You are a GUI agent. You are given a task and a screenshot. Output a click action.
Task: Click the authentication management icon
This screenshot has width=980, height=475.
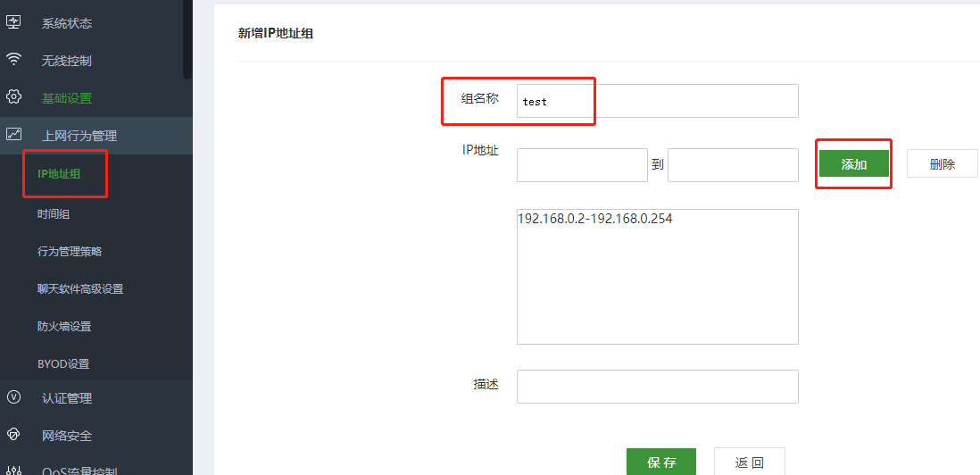point(13,396)
